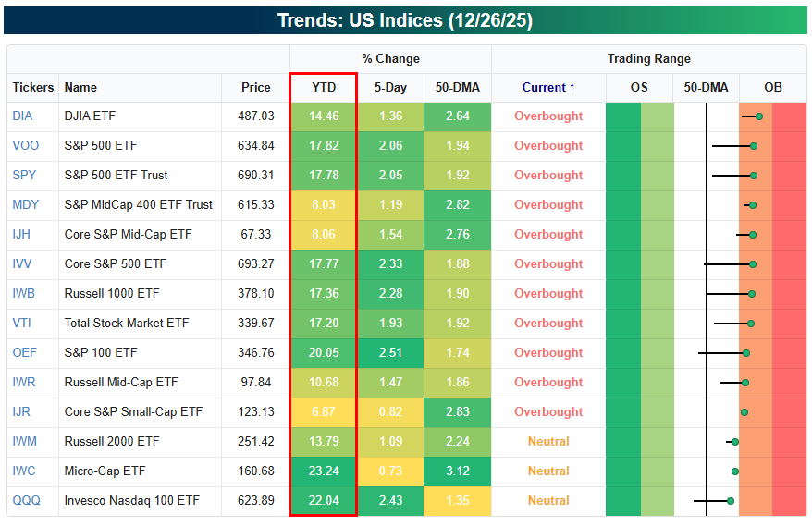
Task: Click the trading range dot for QQQ
Action: [730, 501]
